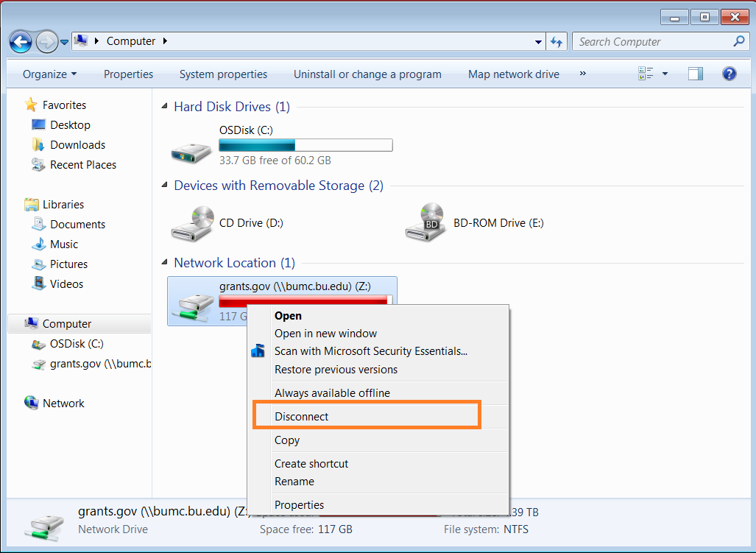Collapse the Network Location group
The image size is (756, 553).
[165, 262]
